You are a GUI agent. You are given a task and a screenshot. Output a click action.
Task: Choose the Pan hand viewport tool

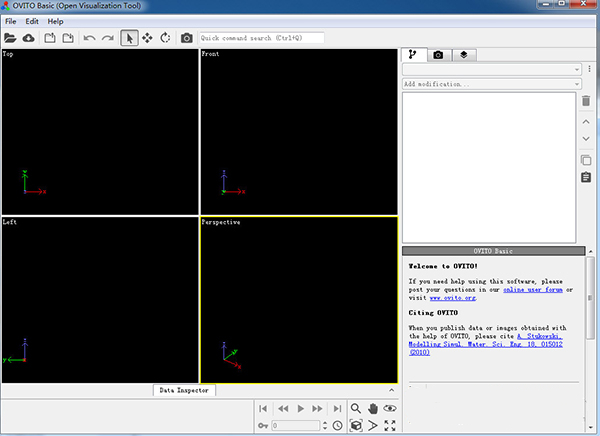pyautogui.click(x=373, y=408)
